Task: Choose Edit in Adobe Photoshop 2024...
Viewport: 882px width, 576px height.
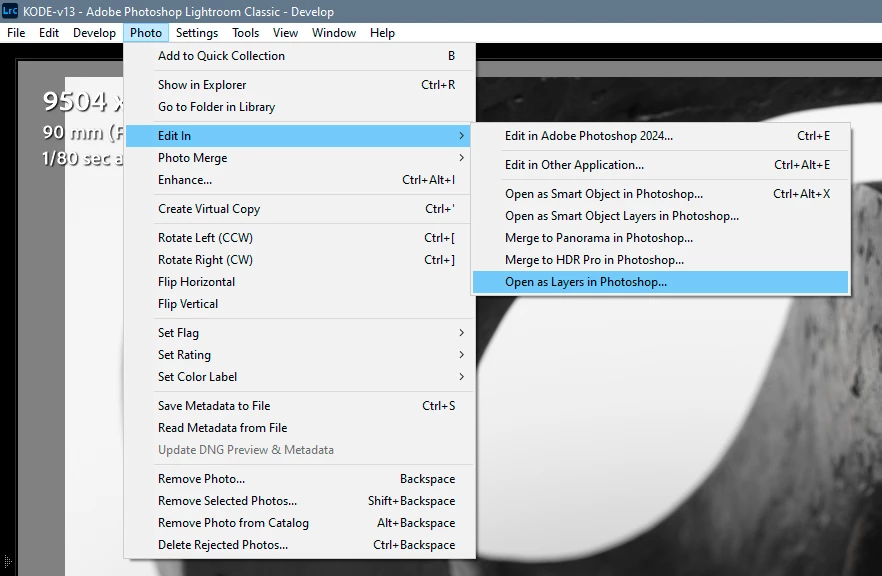Action: [x=660, y=136]
